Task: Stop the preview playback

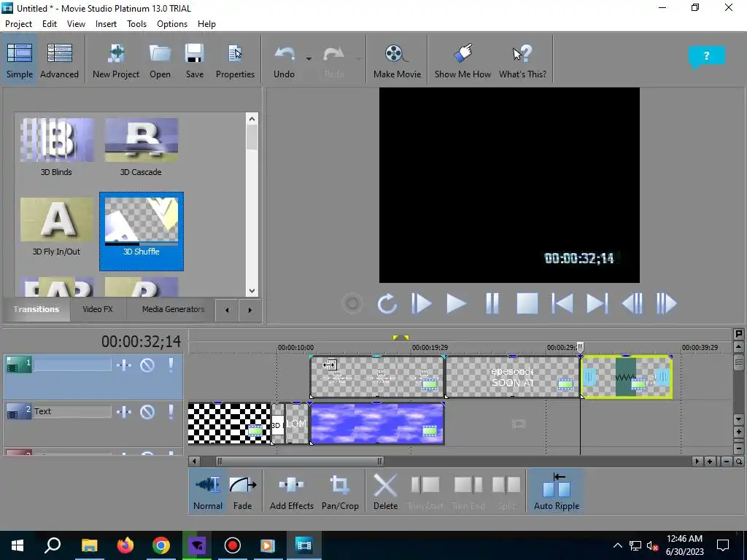Action: tap(527, 304)
